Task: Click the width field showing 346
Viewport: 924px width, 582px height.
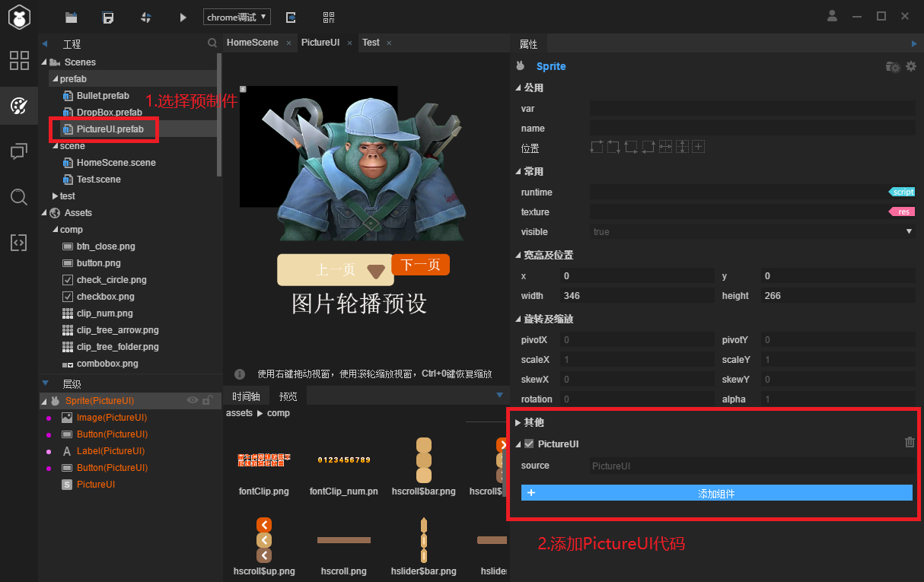Action: click(637, 296)
